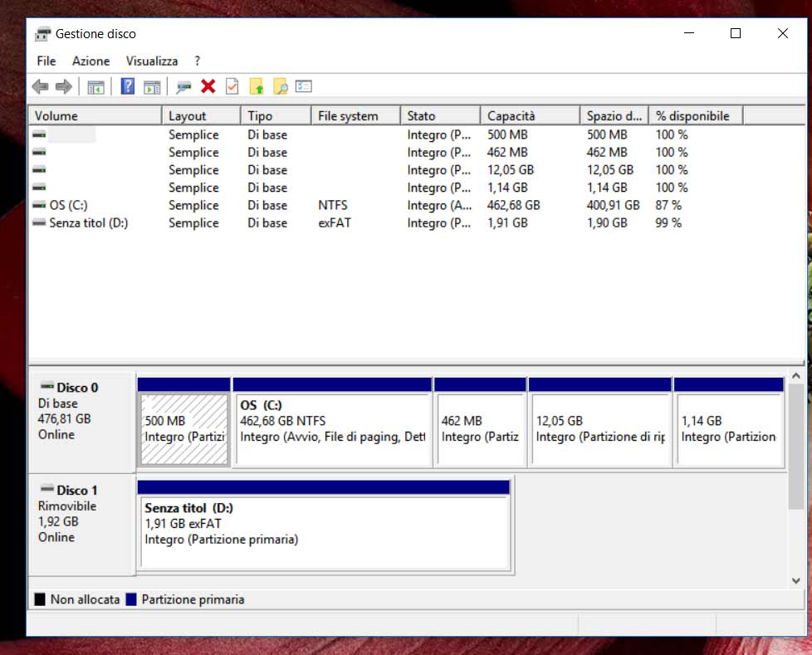Sort by Capacità column header
Screen dimensions: 812x655
click(531, 116)
